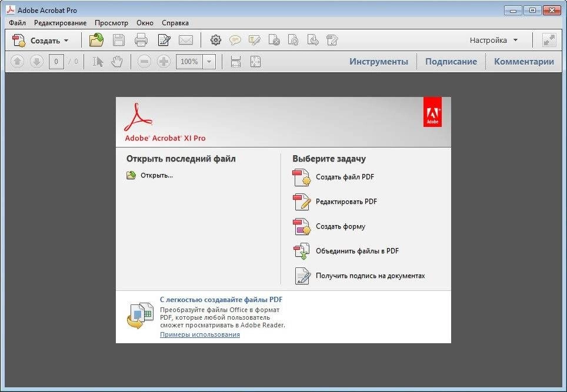Expand the Создать dropdown arrow
The image size is (567, 392).
(x=66, y=41)
